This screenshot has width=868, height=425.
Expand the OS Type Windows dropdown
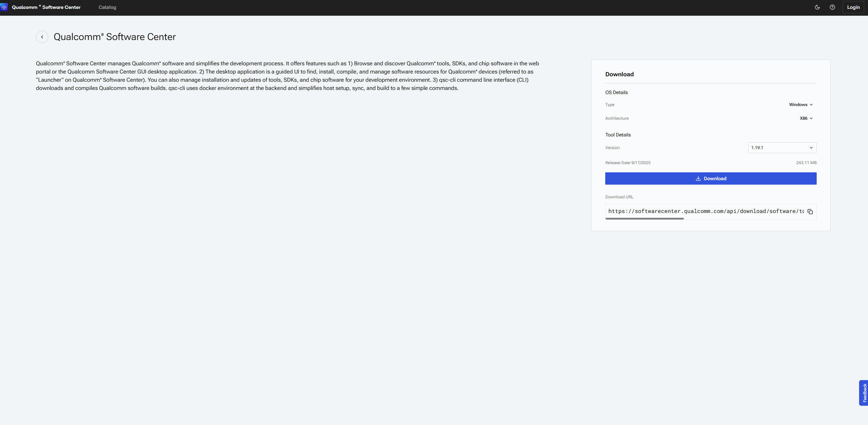pyautogui.click(x=801, y=105)
